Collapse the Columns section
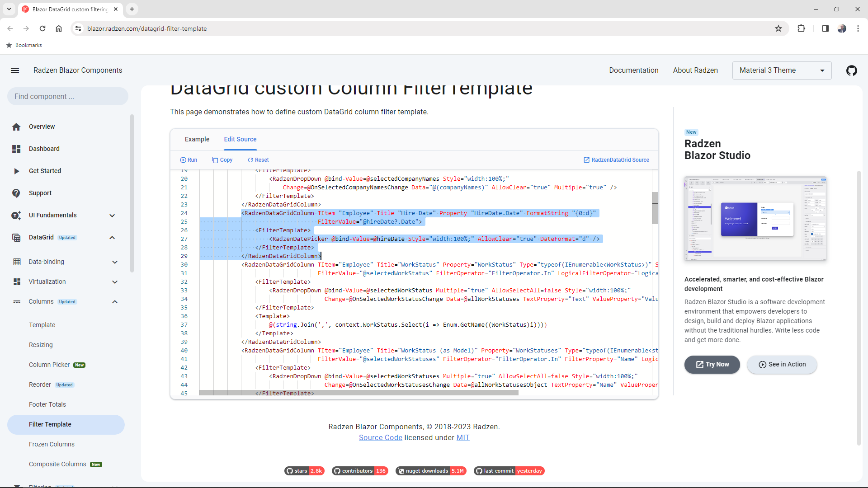The image size is (868, 488). click(115, 302)
